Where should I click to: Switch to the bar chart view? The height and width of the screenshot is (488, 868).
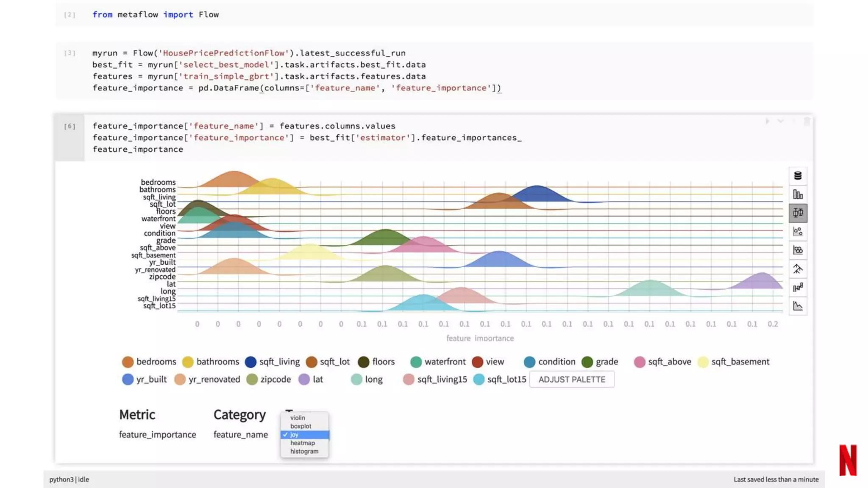[x=798, y=194]
